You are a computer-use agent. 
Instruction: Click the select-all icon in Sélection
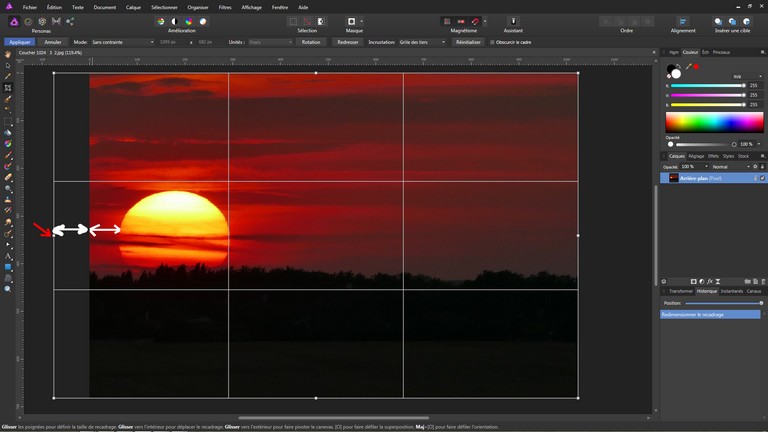pyautogui.click(x=293, y=22)
